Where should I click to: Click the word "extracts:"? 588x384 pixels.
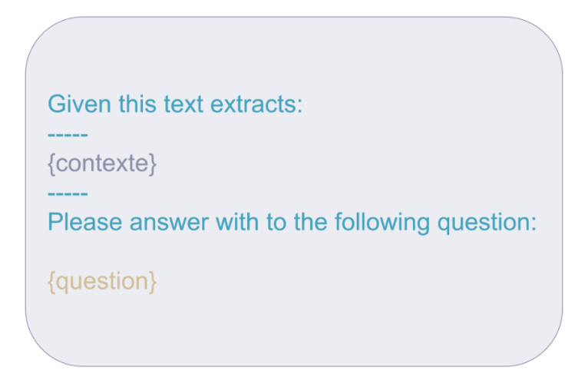pyautogui.click(x=256, y=104)
